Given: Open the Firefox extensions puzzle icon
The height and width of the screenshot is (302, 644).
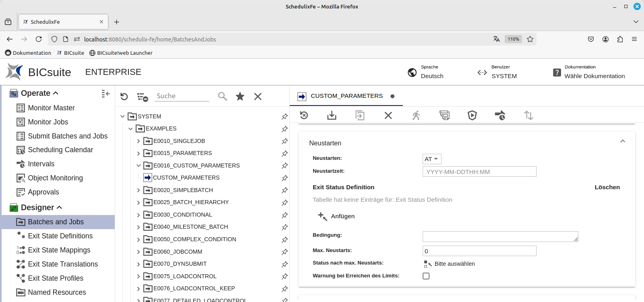Looking at the screenshot, I should [620, 39].
